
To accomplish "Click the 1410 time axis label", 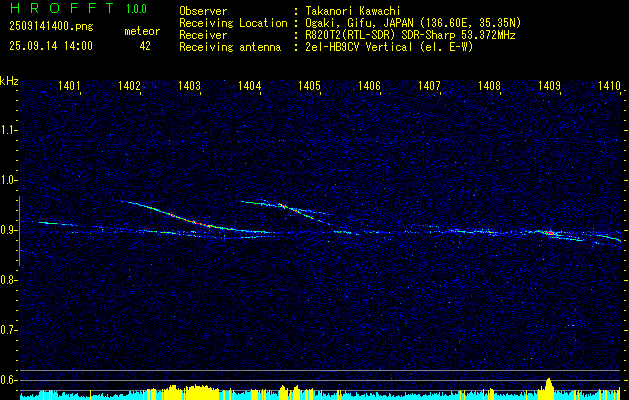I will [609, 85].
